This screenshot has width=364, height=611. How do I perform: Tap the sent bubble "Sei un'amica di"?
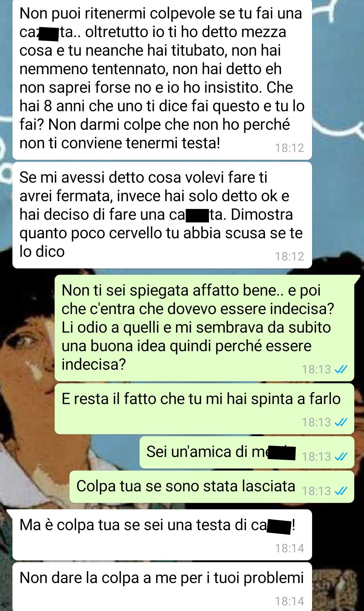click(x=247, y=452)
